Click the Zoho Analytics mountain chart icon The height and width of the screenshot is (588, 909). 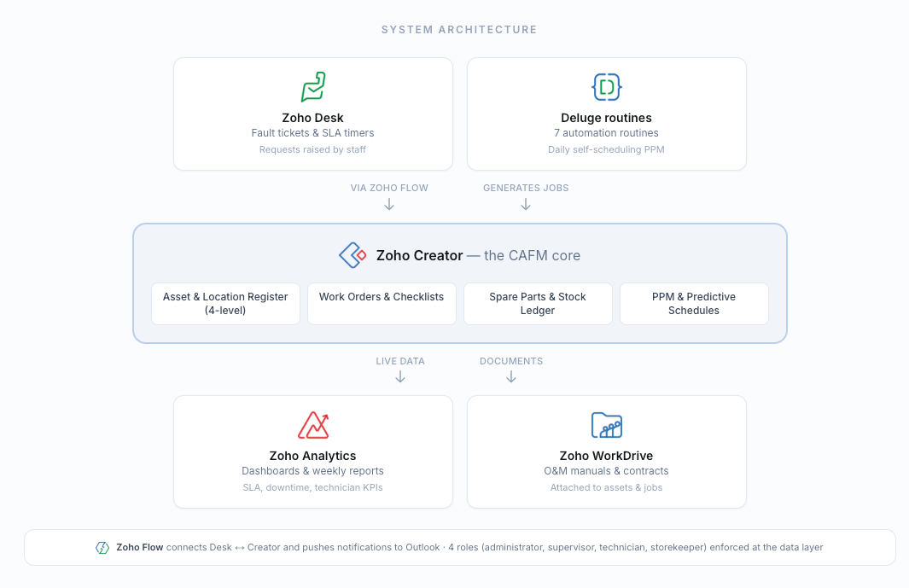313,425
